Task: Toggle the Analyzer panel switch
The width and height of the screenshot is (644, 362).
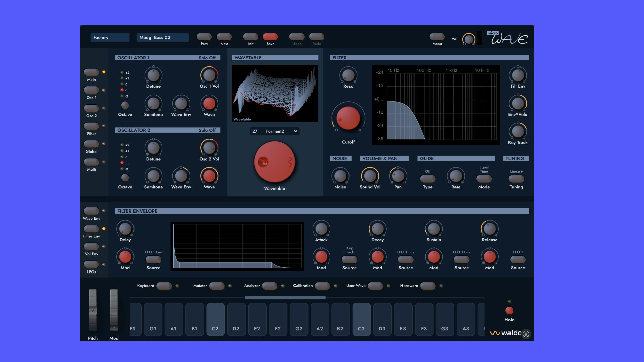Action: [x=270, y=286]
